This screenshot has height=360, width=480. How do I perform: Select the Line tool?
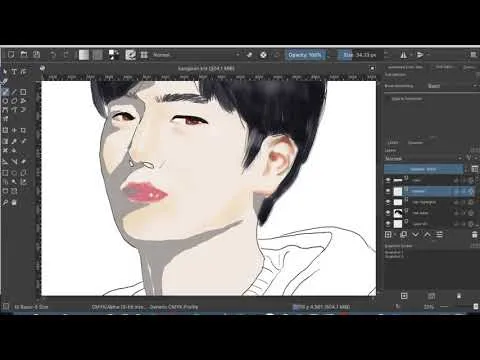14,92
